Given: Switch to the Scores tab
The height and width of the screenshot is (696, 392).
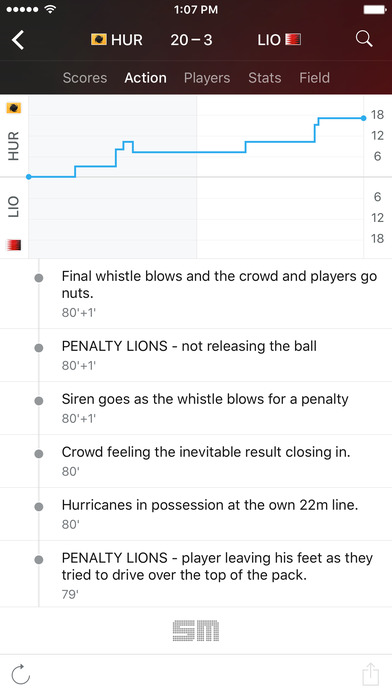Looking at the screenshot, I should point(85,78).
